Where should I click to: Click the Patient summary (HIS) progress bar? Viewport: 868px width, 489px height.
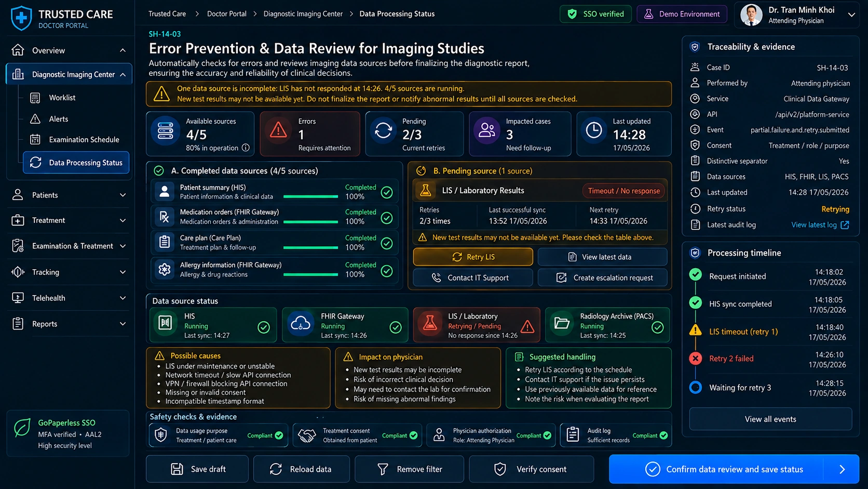310,197
